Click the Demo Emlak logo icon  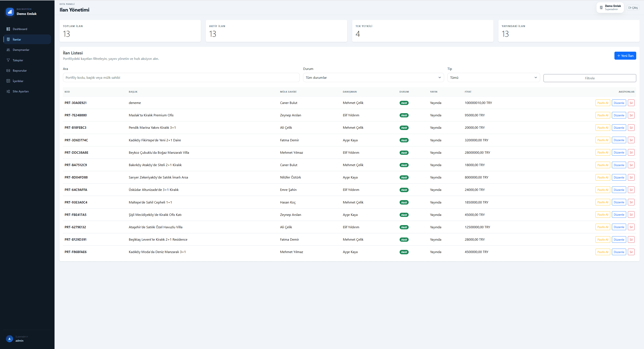pos(10,12)
